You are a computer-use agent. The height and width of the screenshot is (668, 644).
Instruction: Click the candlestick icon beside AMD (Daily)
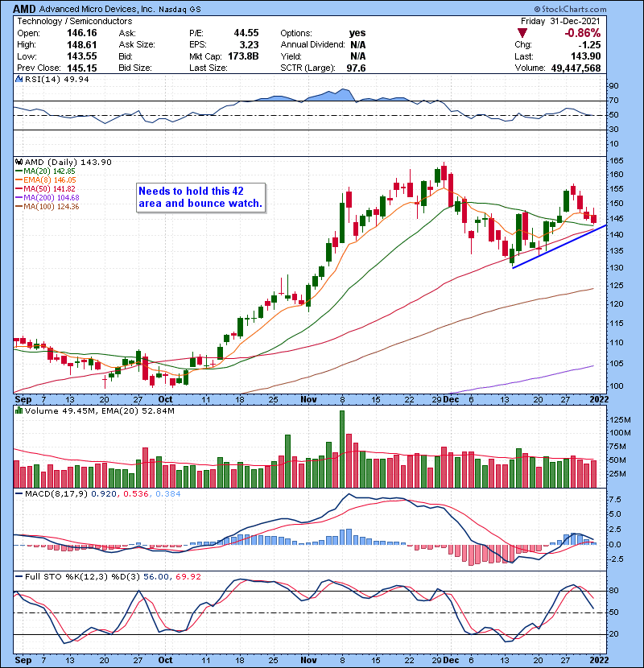point(19,162)
